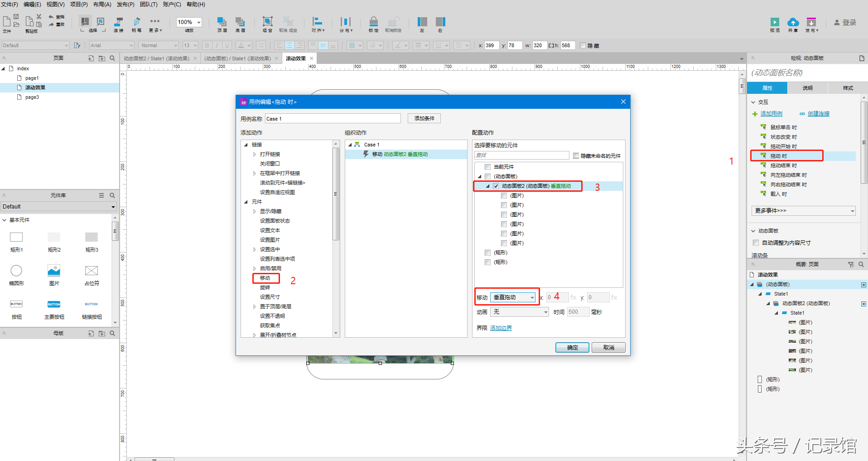This screenshot has height=461, width=868.
Task: Click the 图片 image widget in library
Action: coord(54,271)
